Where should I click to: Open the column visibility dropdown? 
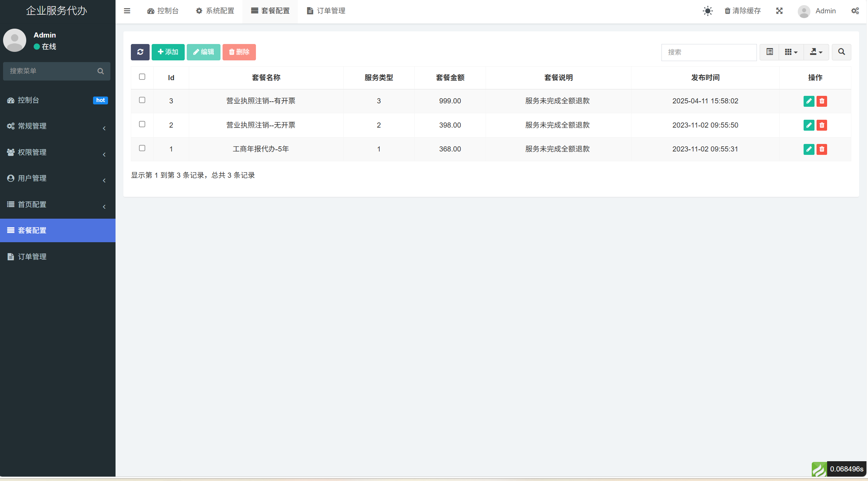point(791,52)
